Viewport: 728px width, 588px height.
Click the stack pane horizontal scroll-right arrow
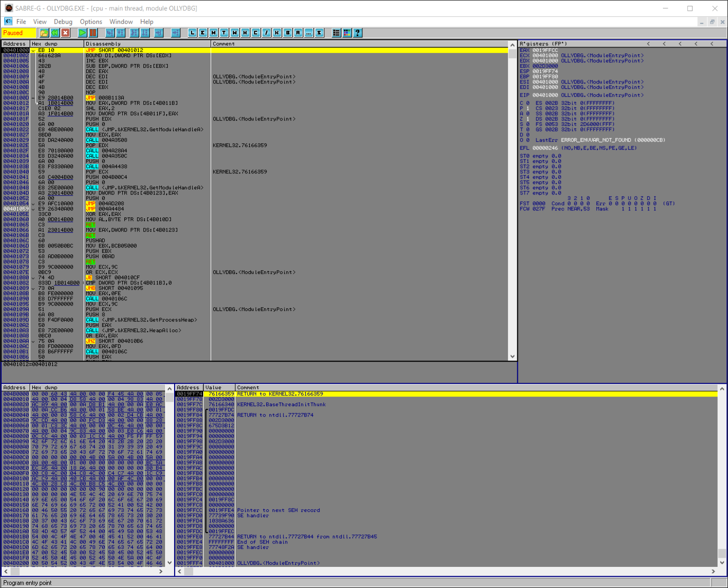pos(713,571)
